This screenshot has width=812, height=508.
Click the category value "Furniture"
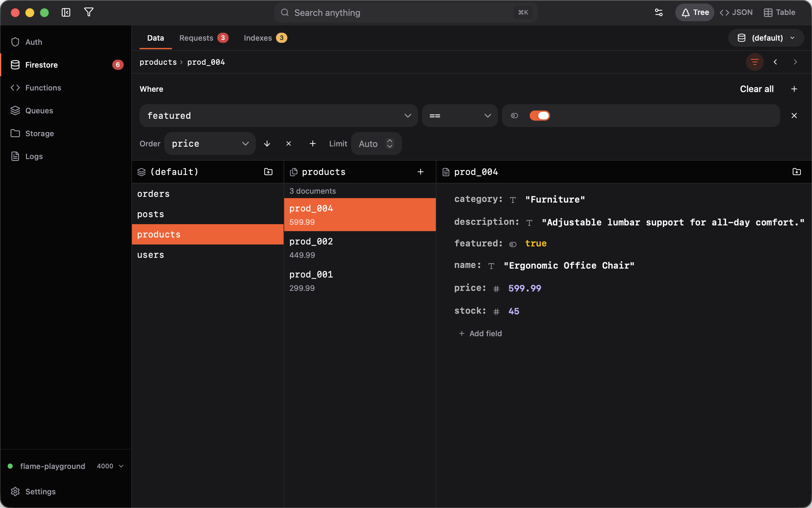[555, 200]
